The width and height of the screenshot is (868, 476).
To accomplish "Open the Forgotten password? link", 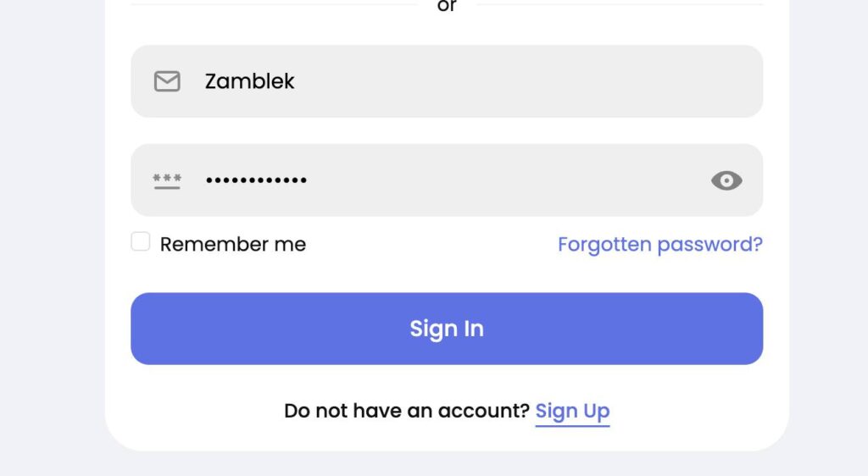I will click(659, 244).
